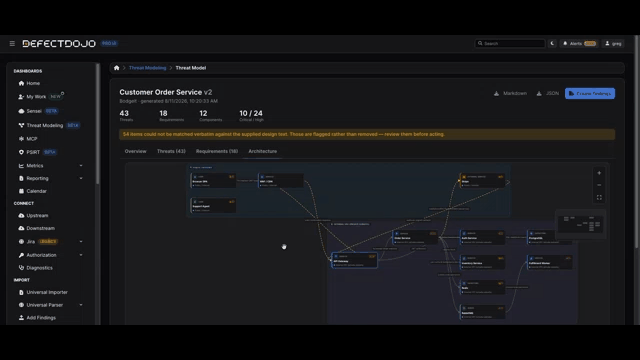The width and height of the screenshot is (640, 360).
Task: Follow the Threat Modeling breadcrumb link
Action: pyautogui.click(x=147, y=68)
